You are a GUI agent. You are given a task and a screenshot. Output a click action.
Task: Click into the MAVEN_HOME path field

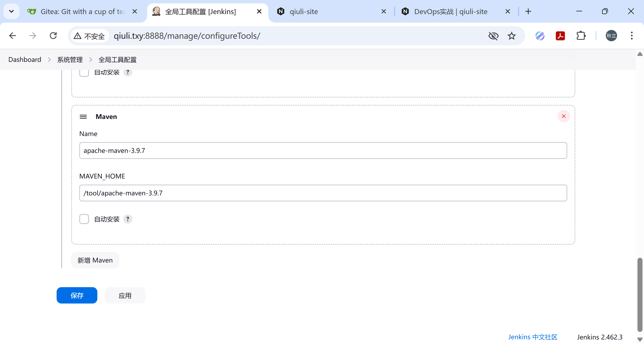[323, 193]
